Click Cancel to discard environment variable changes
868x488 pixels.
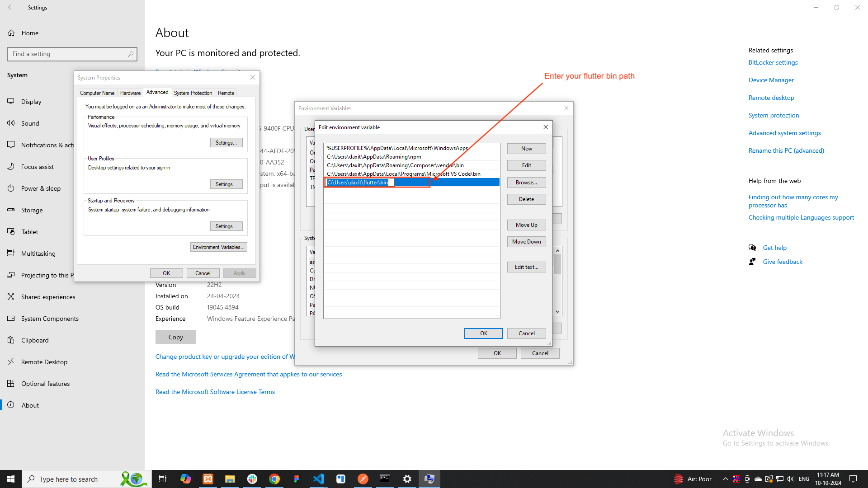(x=526, y=333)
